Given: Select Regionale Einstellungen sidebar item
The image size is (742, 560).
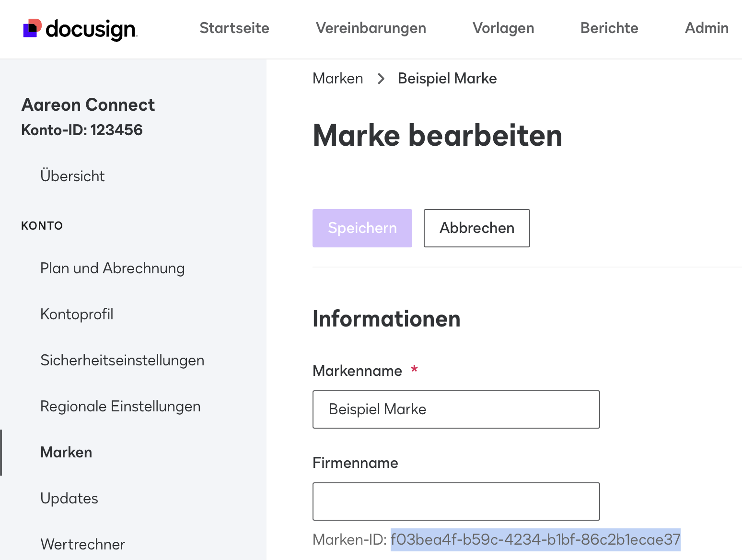Looking at the screenshot, I should pyautogui.click(x=121, y=407).
